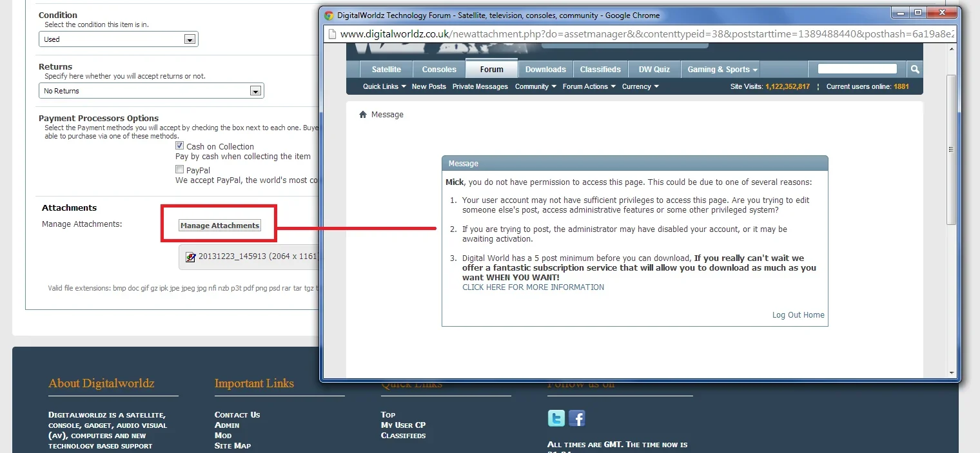Expand the Currency dropdown
Screen dimensions: 980x453
[641, 86]
